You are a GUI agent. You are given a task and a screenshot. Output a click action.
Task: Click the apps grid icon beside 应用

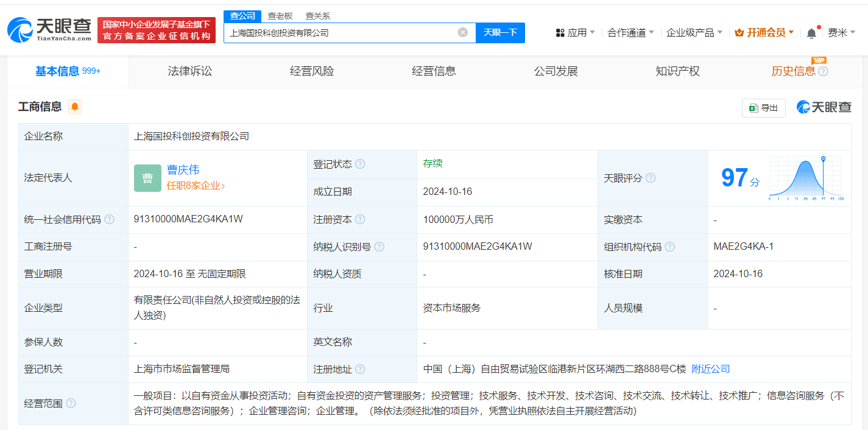tap(560, 32)
